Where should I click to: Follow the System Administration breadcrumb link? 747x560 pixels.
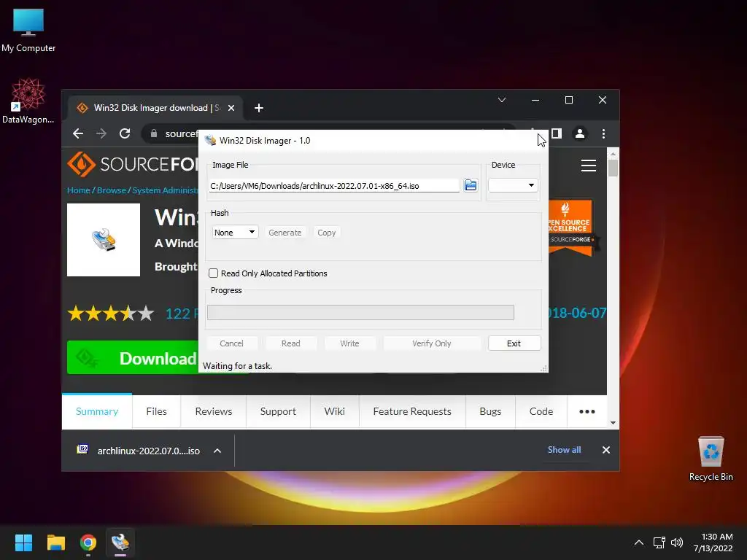[165, 190]
